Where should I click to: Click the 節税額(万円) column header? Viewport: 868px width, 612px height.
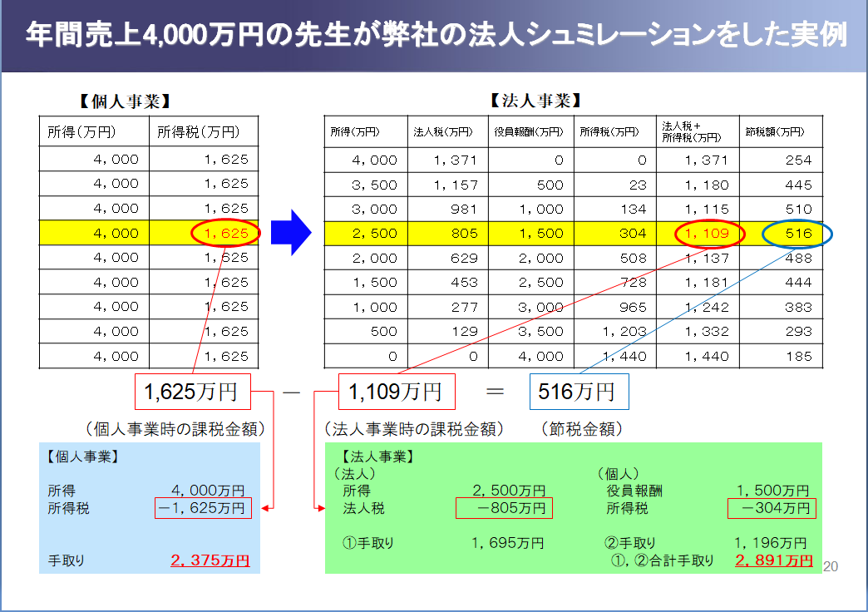coord(781,132)
